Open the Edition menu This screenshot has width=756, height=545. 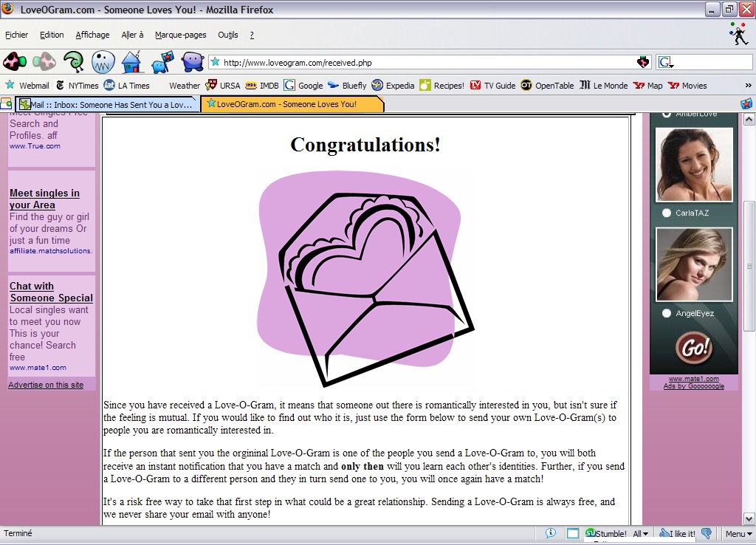tap(52, 35)
